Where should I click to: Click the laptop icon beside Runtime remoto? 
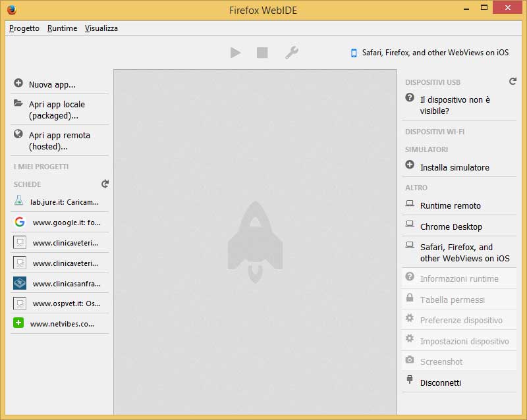(410, 203)
